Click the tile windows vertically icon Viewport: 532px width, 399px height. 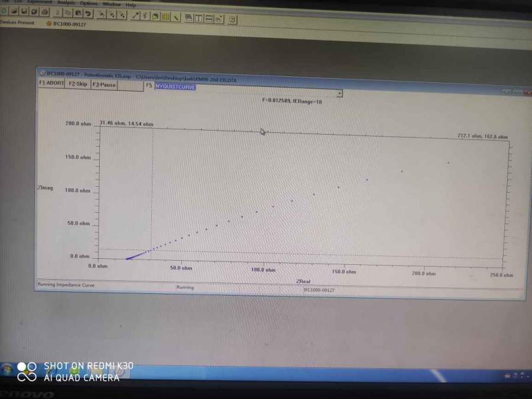tap(199, 18)
